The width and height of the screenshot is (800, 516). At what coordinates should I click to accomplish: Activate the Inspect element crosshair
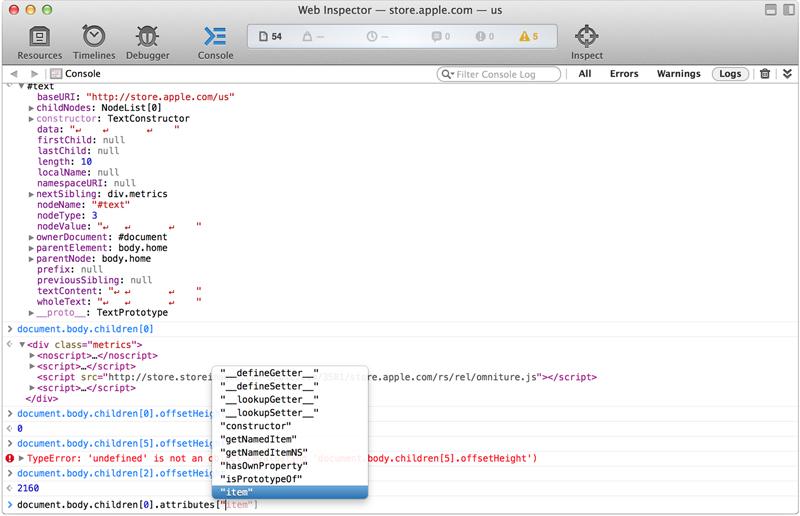(586, 42)
